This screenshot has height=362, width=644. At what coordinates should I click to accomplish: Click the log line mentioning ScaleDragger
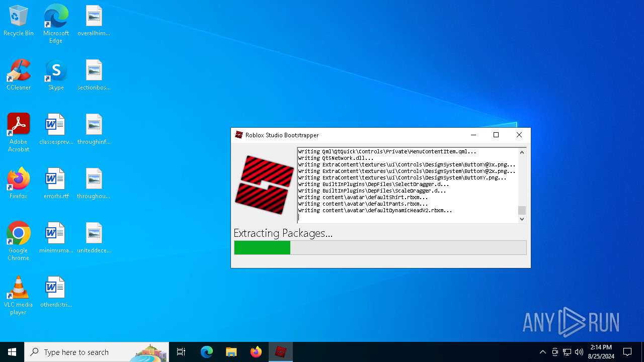click(372, 191)
